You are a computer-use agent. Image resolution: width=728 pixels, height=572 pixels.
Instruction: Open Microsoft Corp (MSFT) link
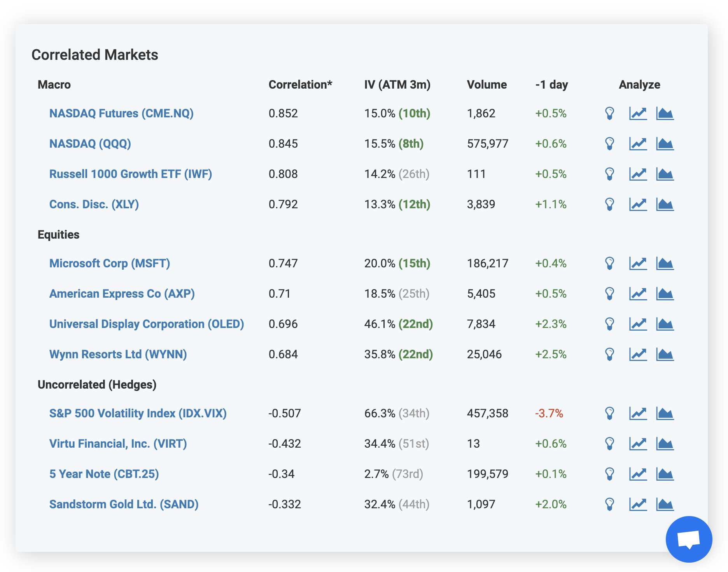coord(110,263)
